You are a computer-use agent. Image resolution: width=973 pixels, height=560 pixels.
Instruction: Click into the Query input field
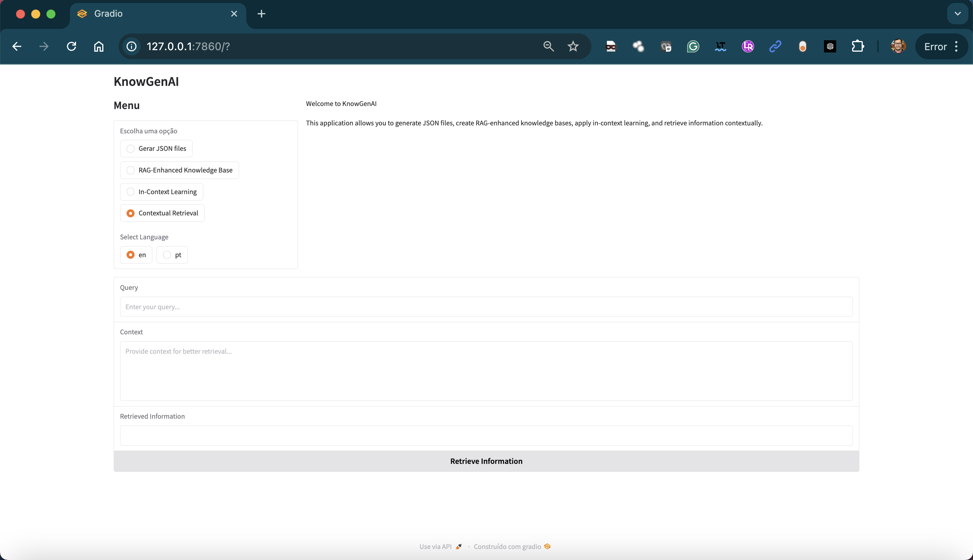point(486,307)
